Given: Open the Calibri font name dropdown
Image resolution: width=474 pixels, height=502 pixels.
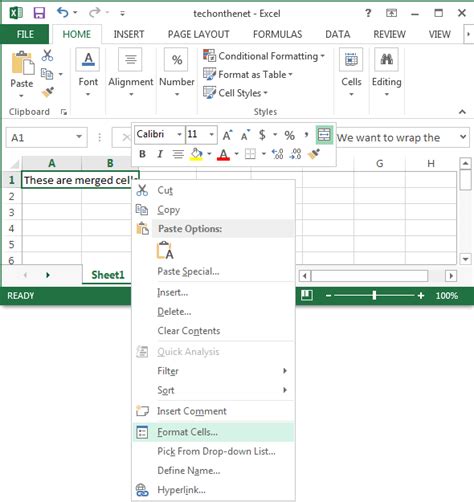Looking at the screenshot, I should [179, 135].
